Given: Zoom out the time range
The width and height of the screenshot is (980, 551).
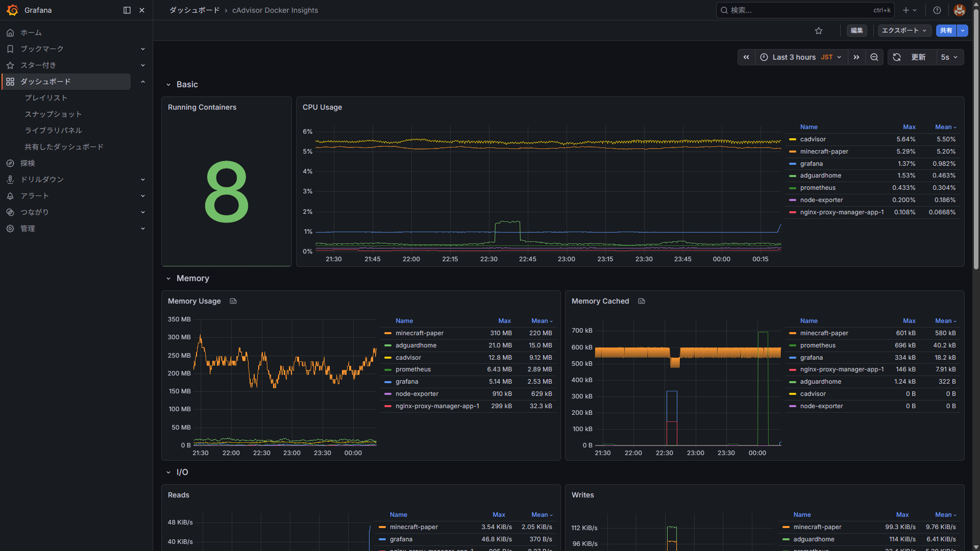Looking at the screenshot, I should (874, 57).
